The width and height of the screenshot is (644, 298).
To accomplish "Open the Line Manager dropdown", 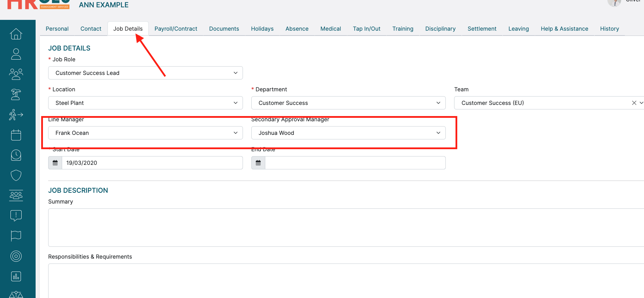I will coord(145,133).
